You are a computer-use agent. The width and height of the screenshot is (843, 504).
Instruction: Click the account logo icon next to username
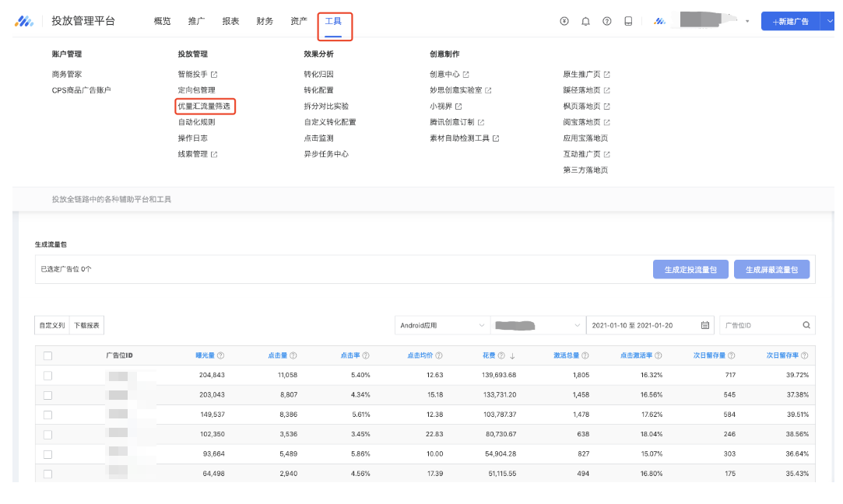(660, 21)
